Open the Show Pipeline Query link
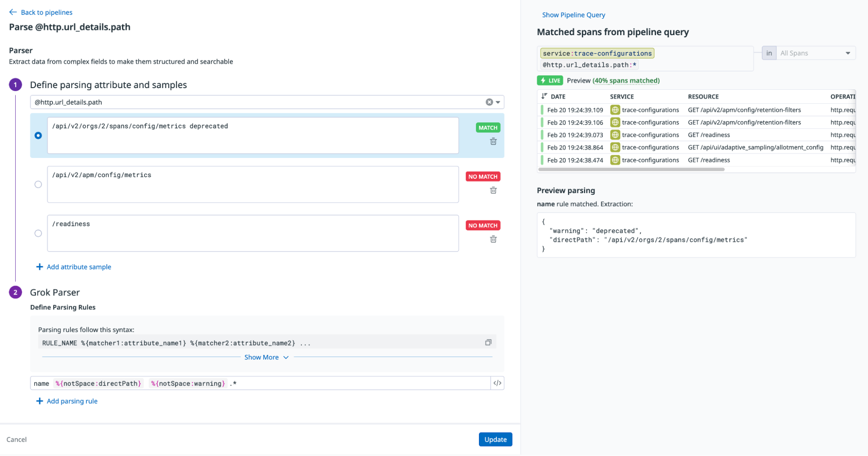Viewport: 868px width, 456px height. [x=573, y=15]
